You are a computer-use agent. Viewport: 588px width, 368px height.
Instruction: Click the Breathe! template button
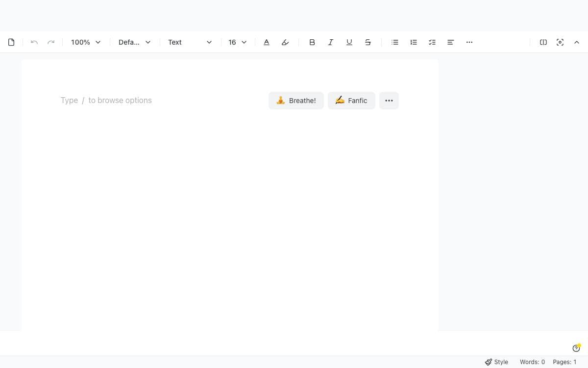click(x=296, y=101)
